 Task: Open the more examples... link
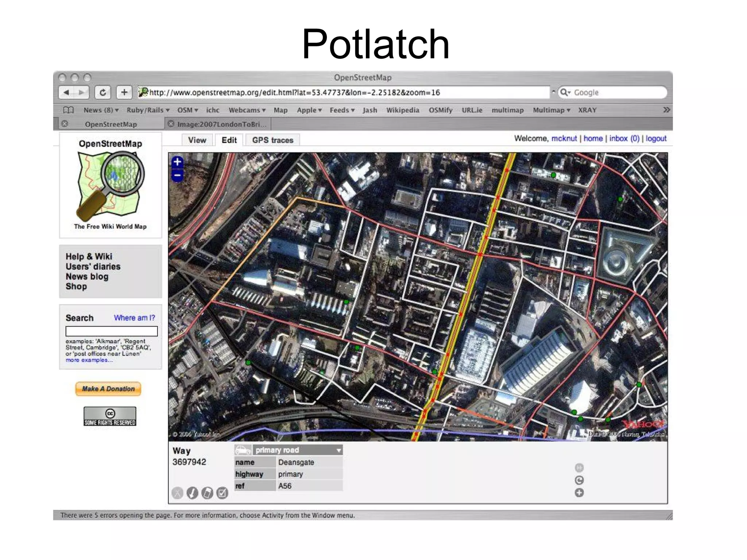(x=89, y=360)
